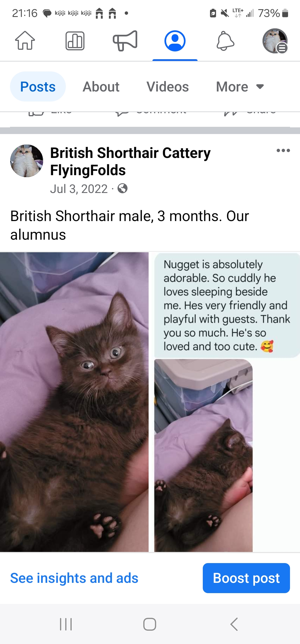Image resolution: width=300 pixels, height=644 pixels.
Task: Open the British Shorthair Cattery FlyingFolds page name
Action: 130,162
